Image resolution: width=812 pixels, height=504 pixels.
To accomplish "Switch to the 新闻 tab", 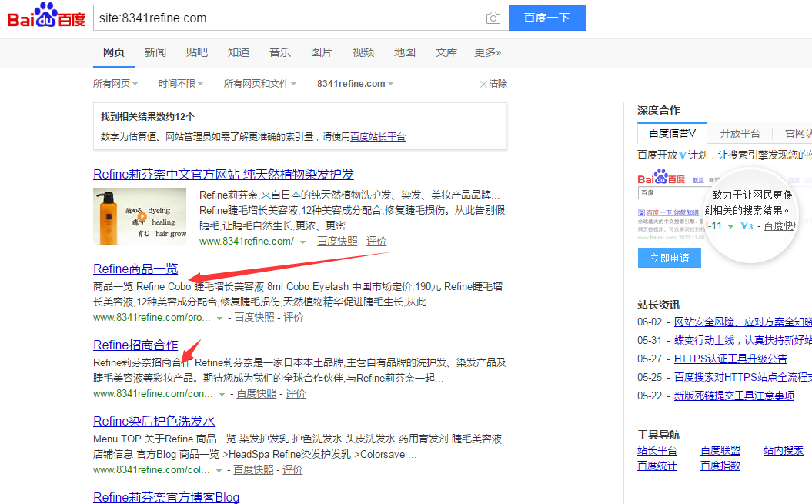I will pos(155,52).
